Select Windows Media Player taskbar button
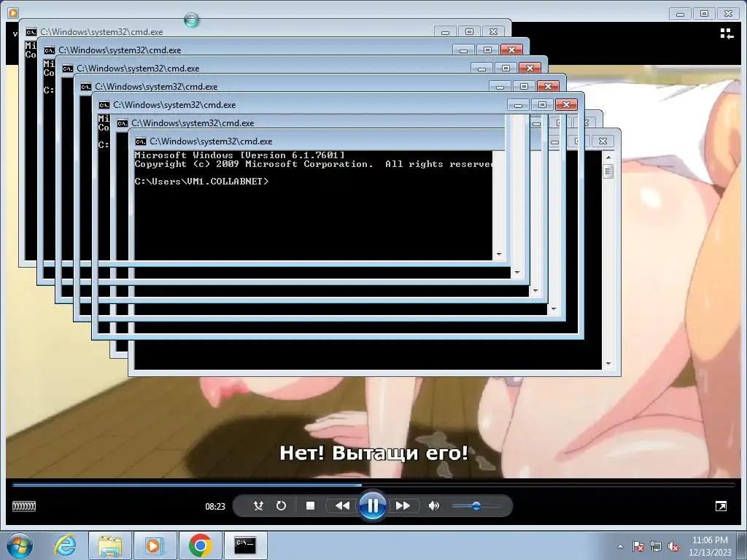Image resolution: width=747 pixels, height=560 pixels. 155,545
